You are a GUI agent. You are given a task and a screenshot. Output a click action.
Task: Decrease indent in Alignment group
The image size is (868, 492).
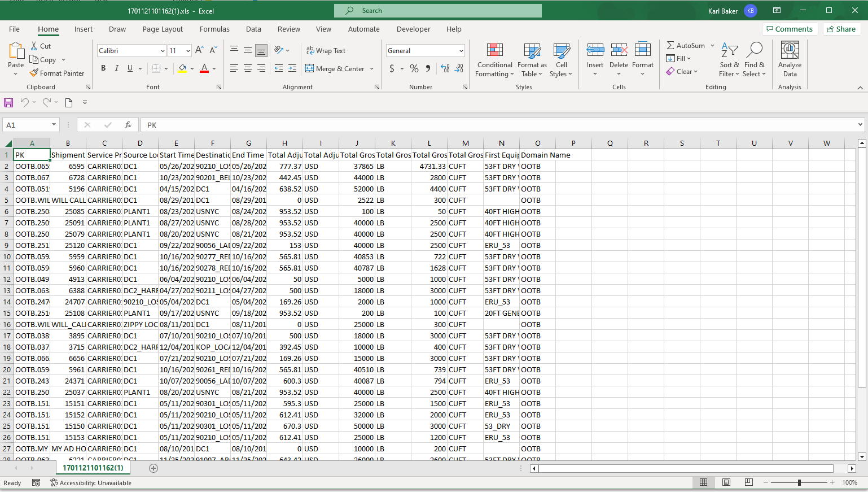(279, 68)
